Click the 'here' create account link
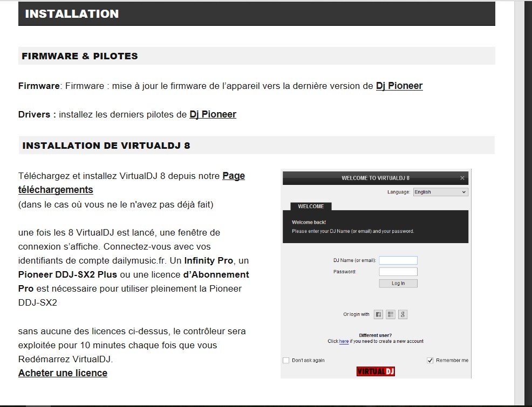The image size is (532, 407). point(344,341)
